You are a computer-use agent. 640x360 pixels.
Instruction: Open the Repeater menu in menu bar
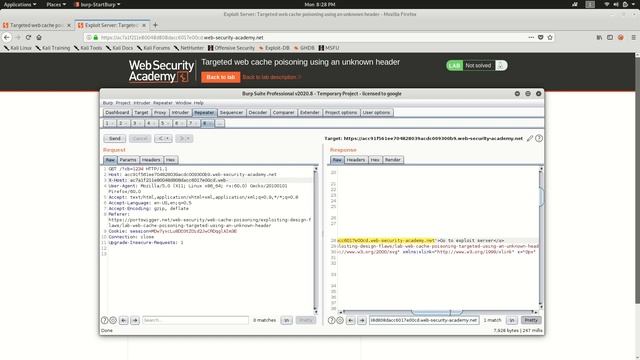click(x=163, y=103)
